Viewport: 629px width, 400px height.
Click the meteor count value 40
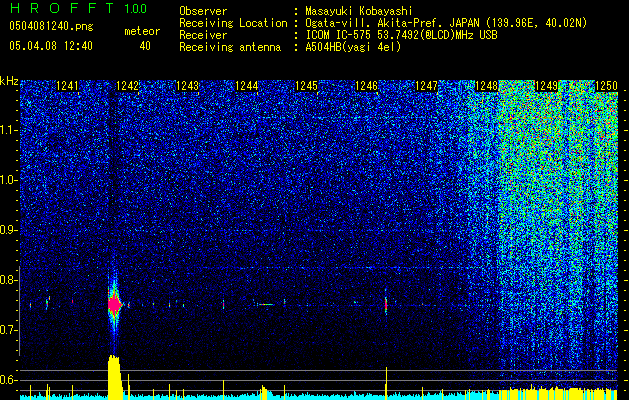click(145, 46)
